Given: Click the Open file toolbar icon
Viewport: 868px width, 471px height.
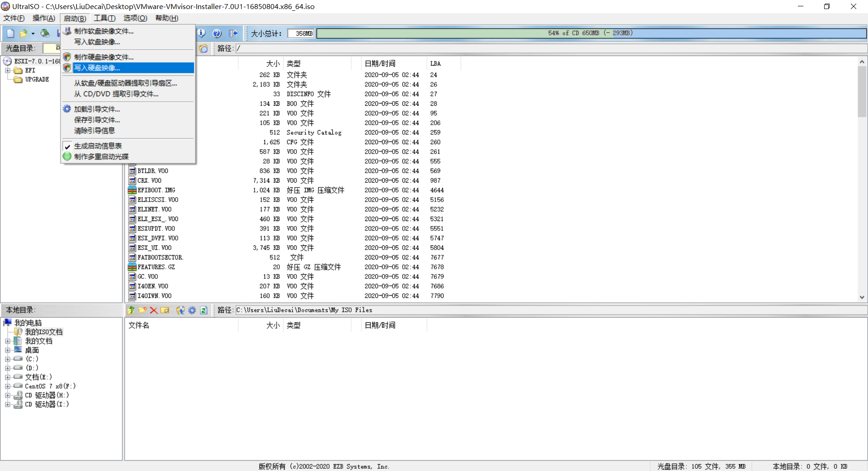Looking at the screenshot, I should coord(24,33).
